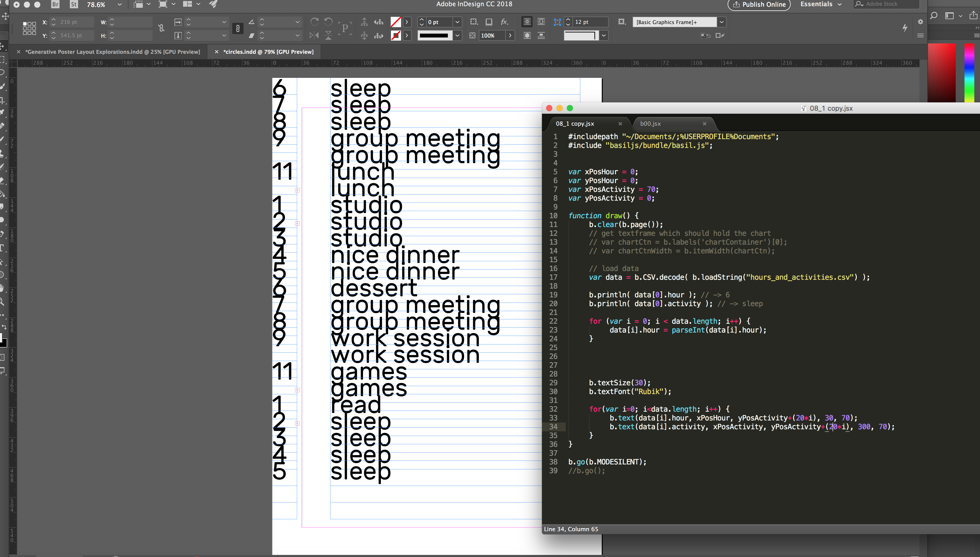The width and height of the screenshot is (980, 557).
Task: Open the 78.6% zoom level dropdown
Action: click(x=119, y=5)
